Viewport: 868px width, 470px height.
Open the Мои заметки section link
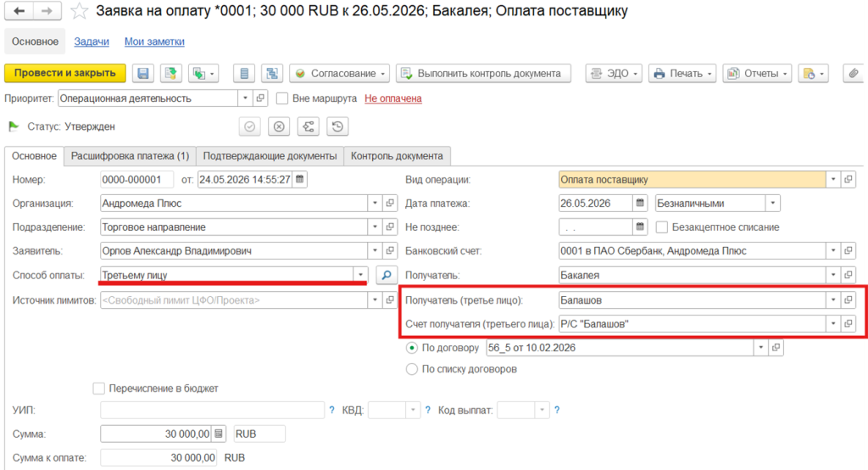click(154, 42)
